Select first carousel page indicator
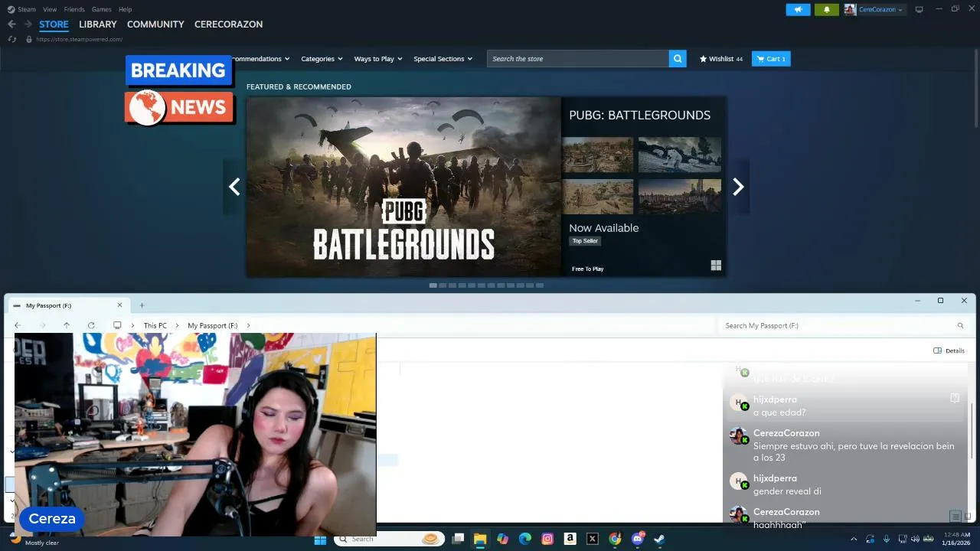980x551 pixels. [433, 285]
